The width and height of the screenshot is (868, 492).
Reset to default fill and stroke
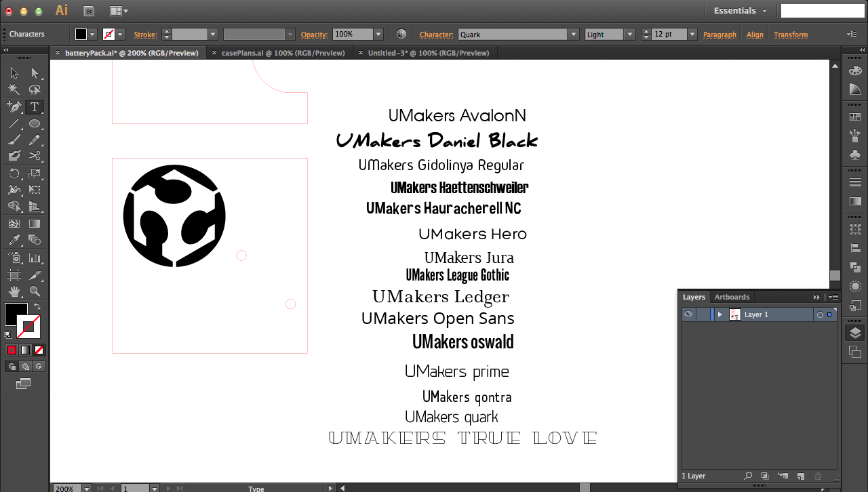[8, 334]
